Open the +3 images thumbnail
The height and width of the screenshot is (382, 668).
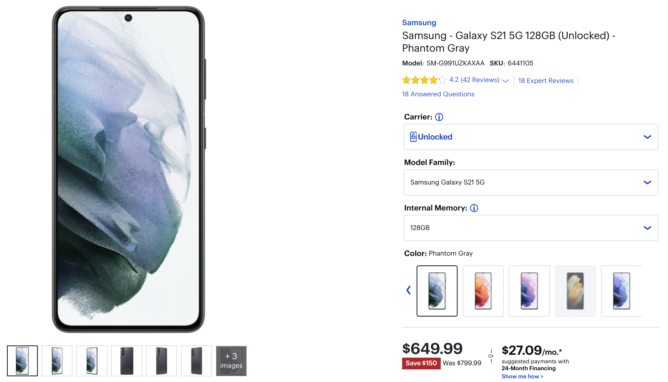tap(231, 361)
